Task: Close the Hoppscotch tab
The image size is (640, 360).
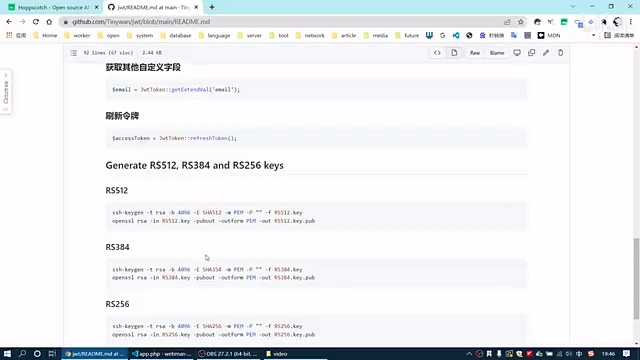Action: (x=97, y=7)
